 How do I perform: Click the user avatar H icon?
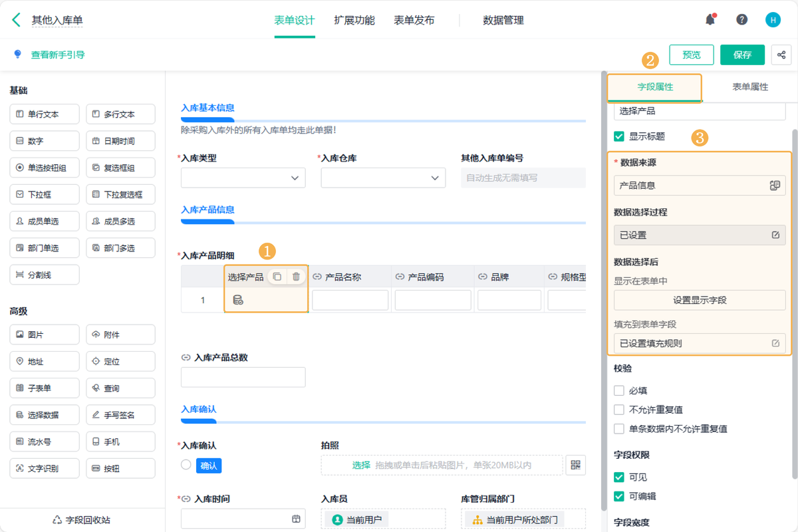tap(773, 20)
